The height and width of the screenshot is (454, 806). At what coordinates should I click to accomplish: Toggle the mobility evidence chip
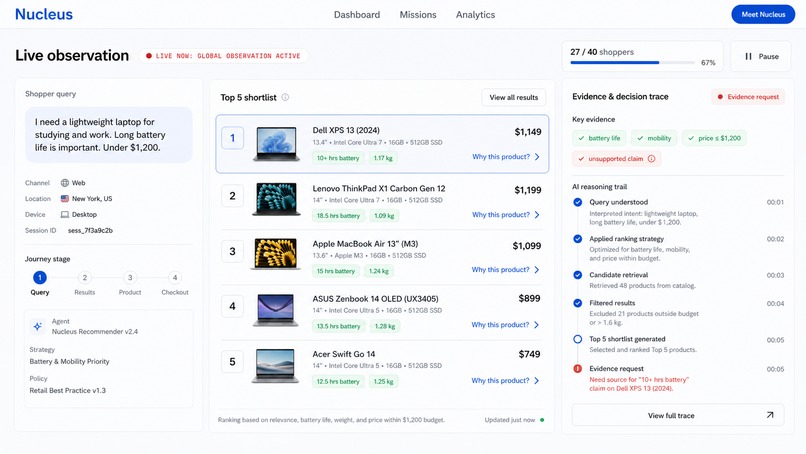pos(654,138)
